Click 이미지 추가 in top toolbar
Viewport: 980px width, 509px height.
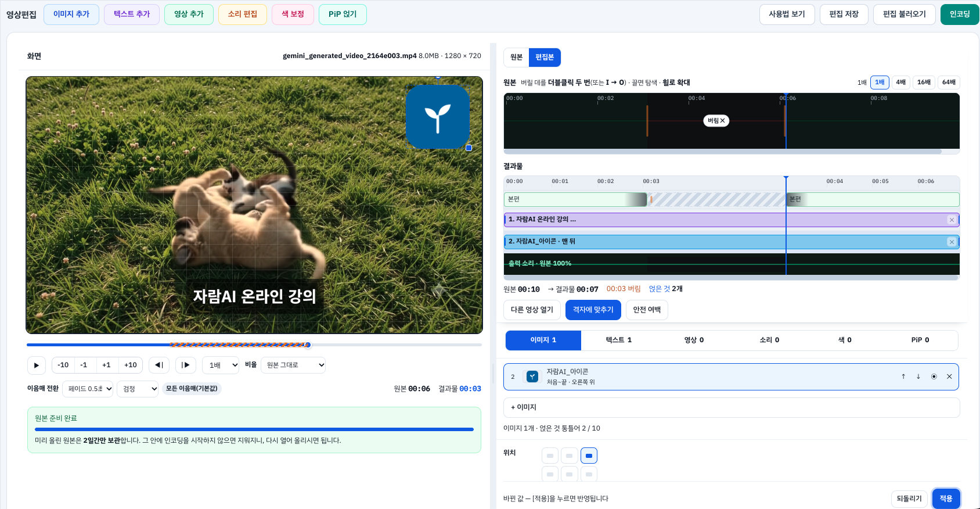tap(71, 15)
